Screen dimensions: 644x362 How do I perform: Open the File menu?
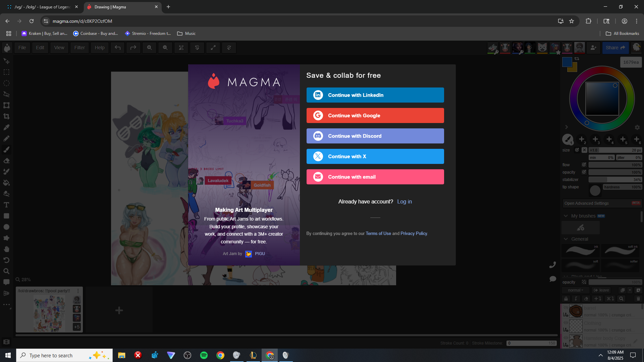click(x=22, y=48)
